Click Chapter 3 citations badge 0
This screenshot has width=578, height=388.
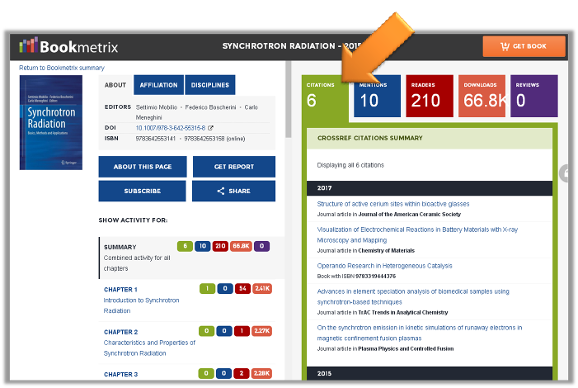pos(206,373)
